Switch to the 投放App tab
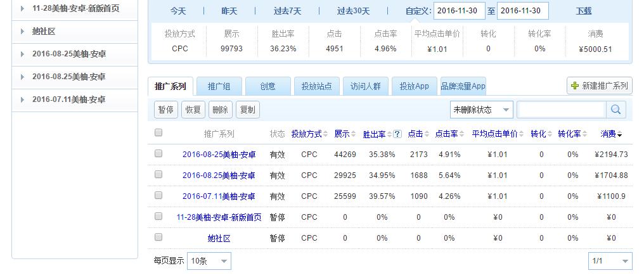The height and width of the screenshot is (280, 644). coord(415,86)
